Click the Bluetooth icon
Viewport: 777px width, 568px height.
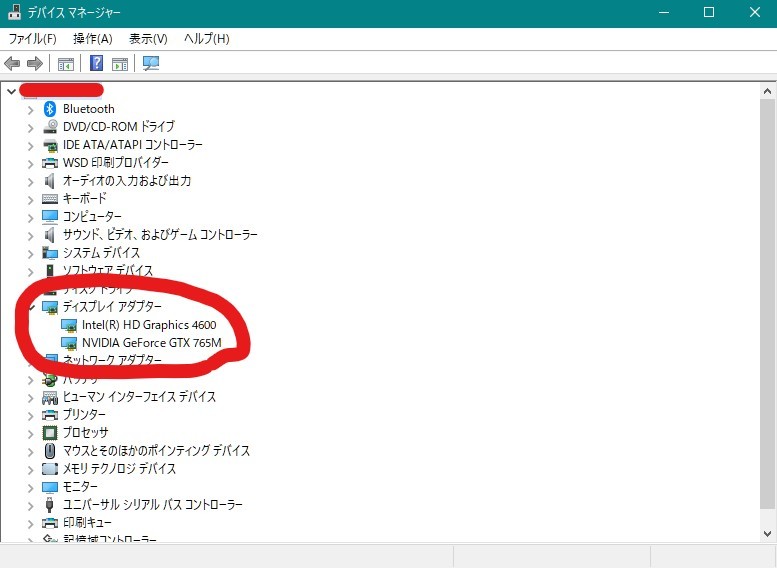[x=50, y=109]
